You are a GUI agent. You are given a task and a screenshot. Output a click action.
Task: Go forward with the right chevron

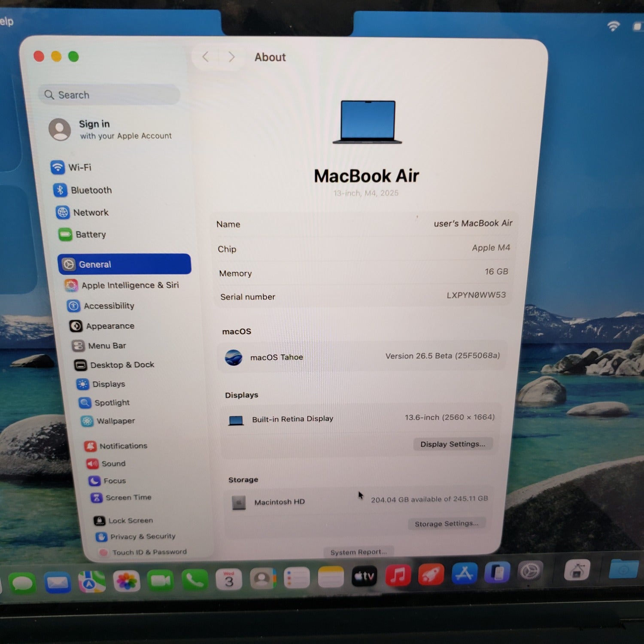(231, 57)
